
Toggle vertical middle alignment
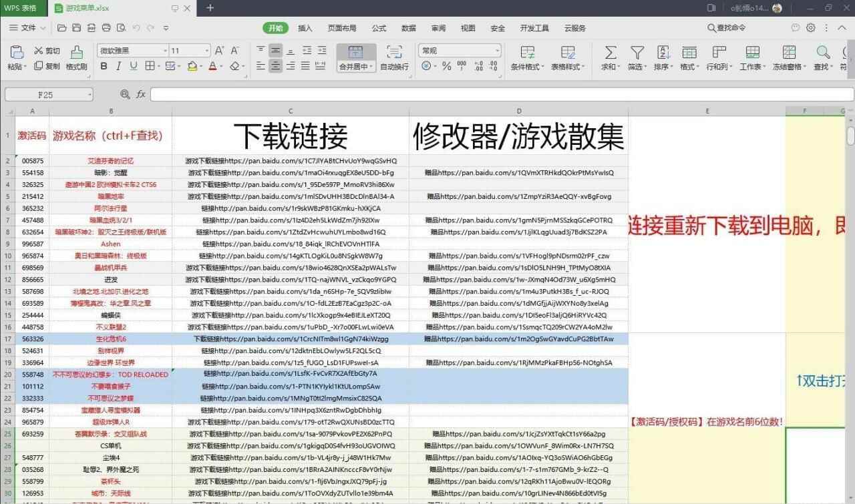click(x=275, y=51)
